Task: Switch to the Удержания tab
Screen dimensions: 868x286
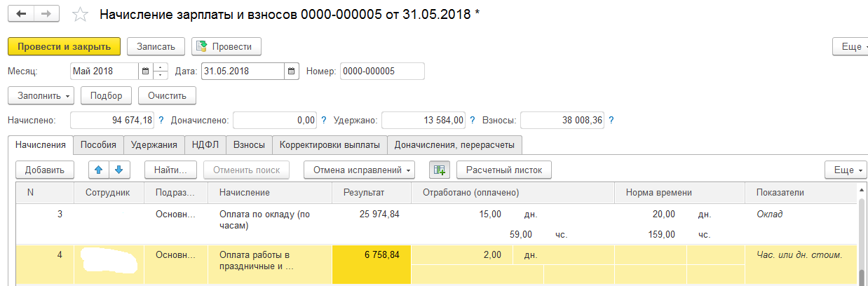Action: pyautogui.click(x=154, y=145)
